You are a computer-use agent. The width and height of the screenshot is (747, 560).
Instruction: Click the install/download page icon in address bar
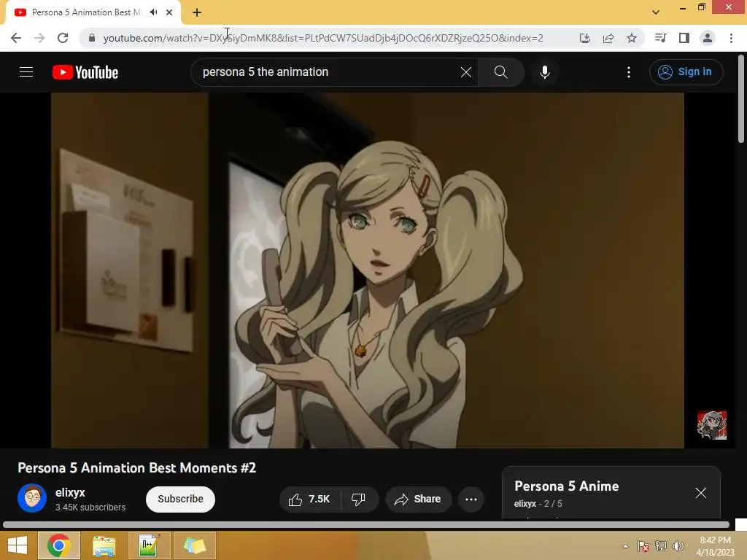(584, 38)
